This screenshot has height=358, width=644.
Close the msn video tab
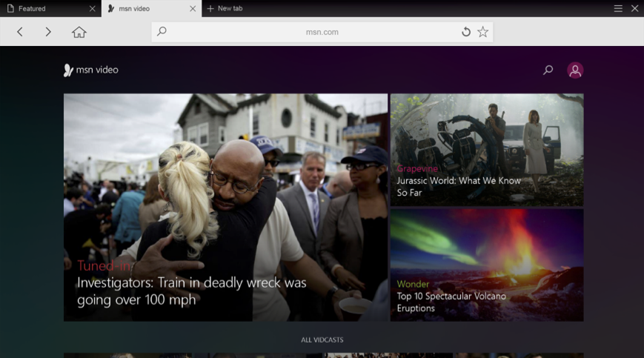tap(193, 9)
